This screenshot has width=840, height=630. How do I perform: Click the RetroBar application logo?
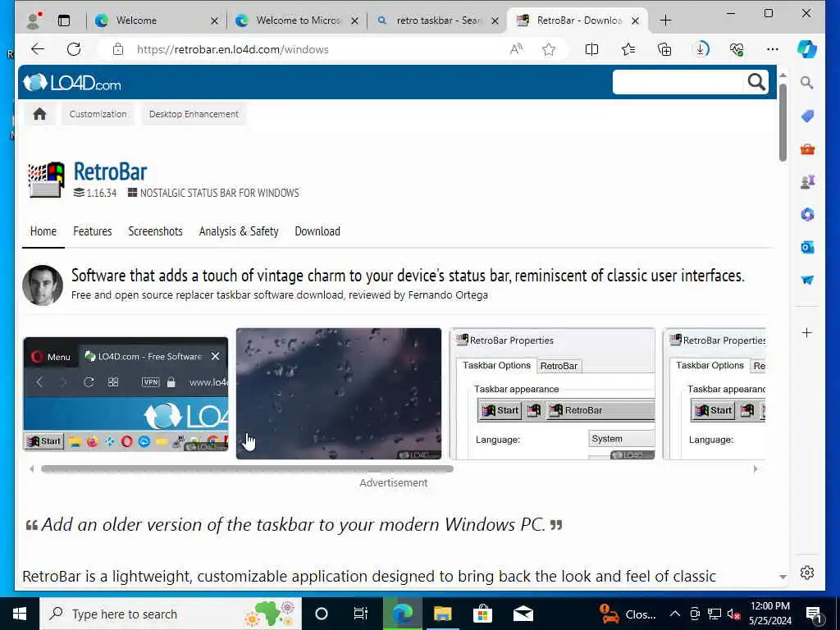click(46, 180)
